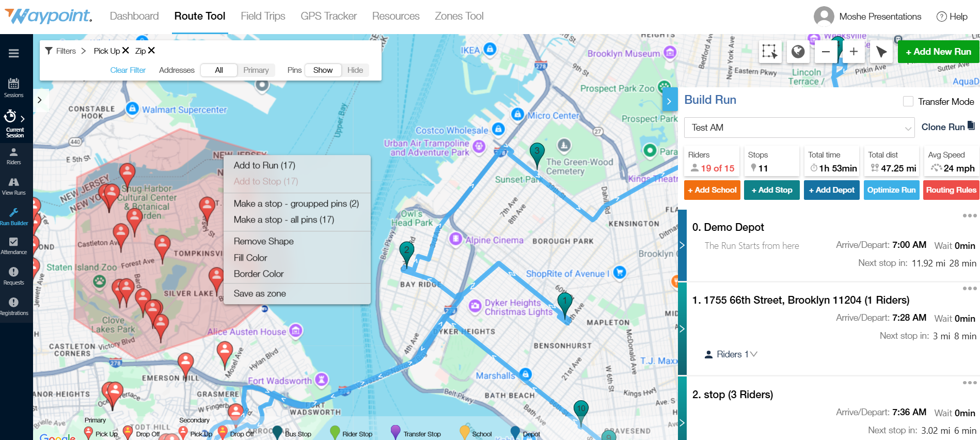
Task: Remove the Zip filter
Action: [151, 51]
